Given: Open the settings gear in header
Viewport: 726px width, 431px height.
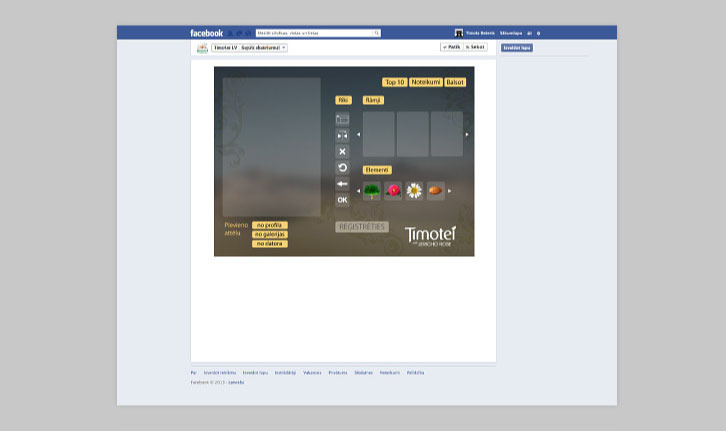Looking at the screenshot, I should pyautogui.click(x=538, y=33).
